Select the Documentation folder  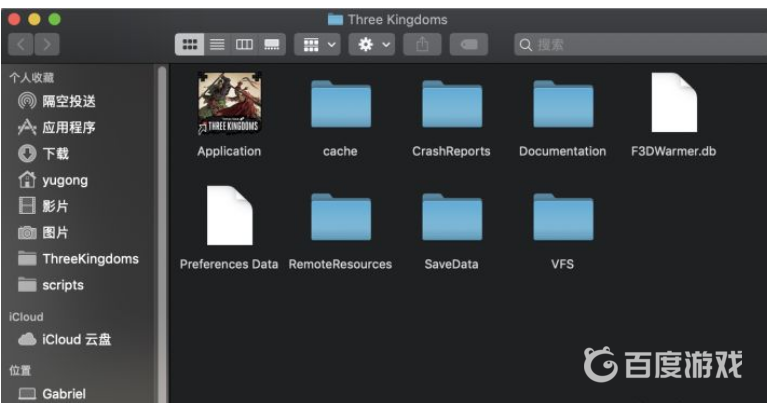[563, 104]
